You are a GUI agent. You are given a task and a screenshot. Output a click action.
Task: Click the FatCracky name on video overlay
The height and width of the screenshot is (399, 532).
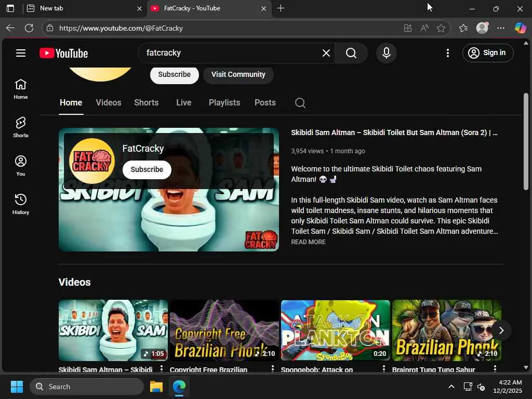143,149
